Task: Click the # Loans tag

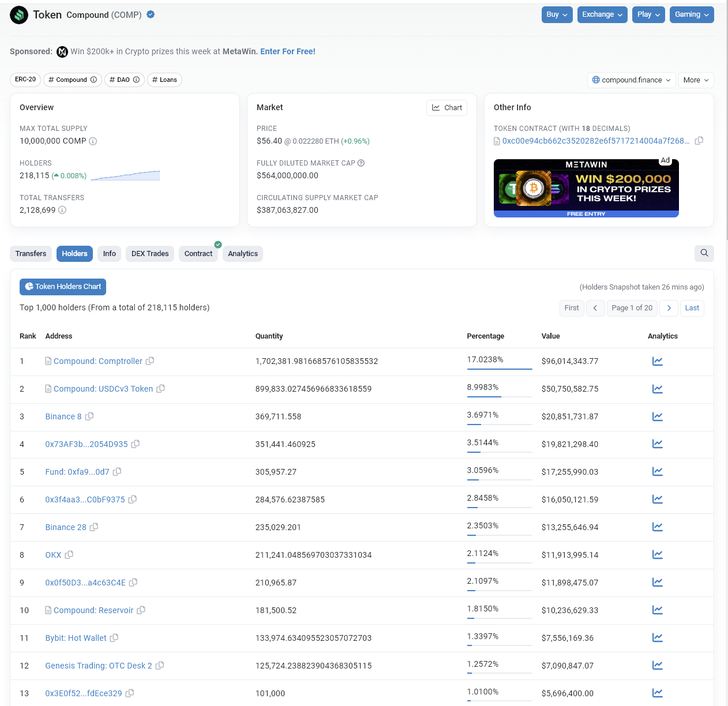Action: 164,80
